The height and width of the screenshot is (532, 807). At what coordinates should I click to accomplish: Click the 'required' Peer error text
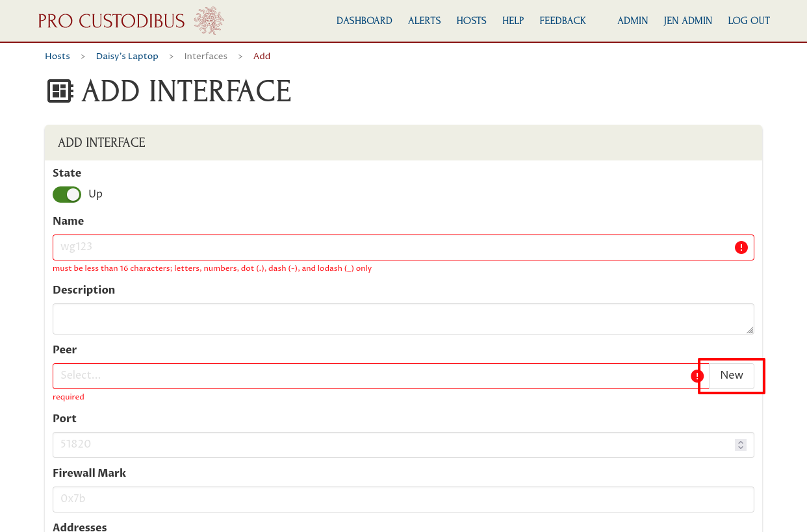point(68,397)
